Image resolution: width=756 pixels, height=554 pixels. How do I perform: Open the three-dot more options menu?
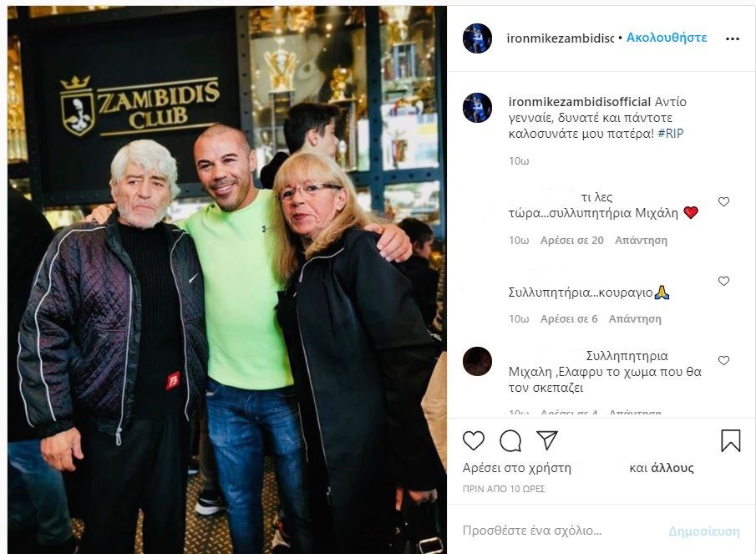(x=733, y=38)
